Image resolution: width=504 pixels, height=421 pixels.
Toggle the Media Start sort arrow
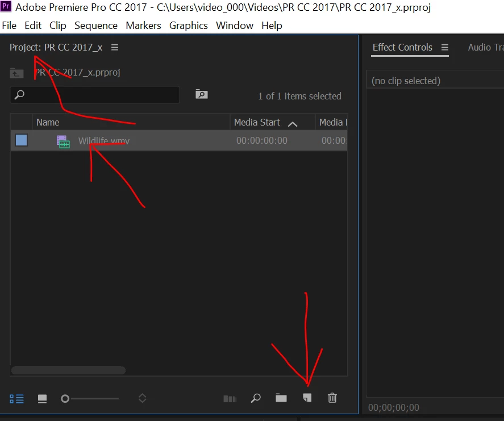(x=293, y=124)
